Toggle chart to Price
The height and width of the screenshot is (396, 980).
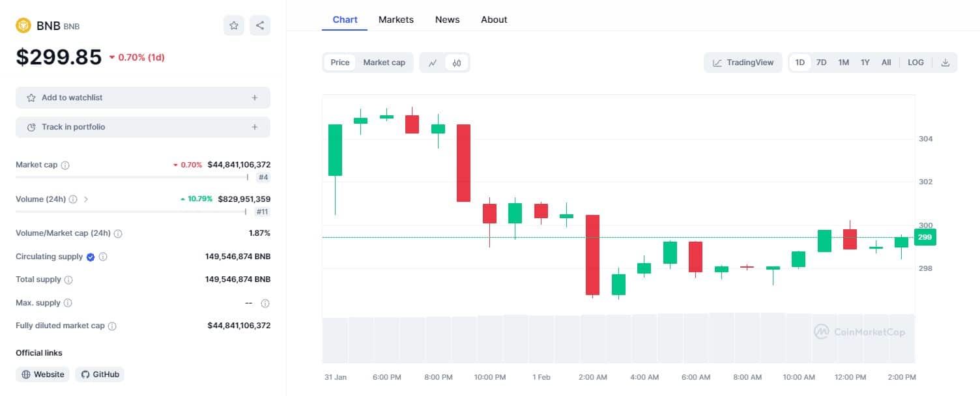click(x=340, y=63)
